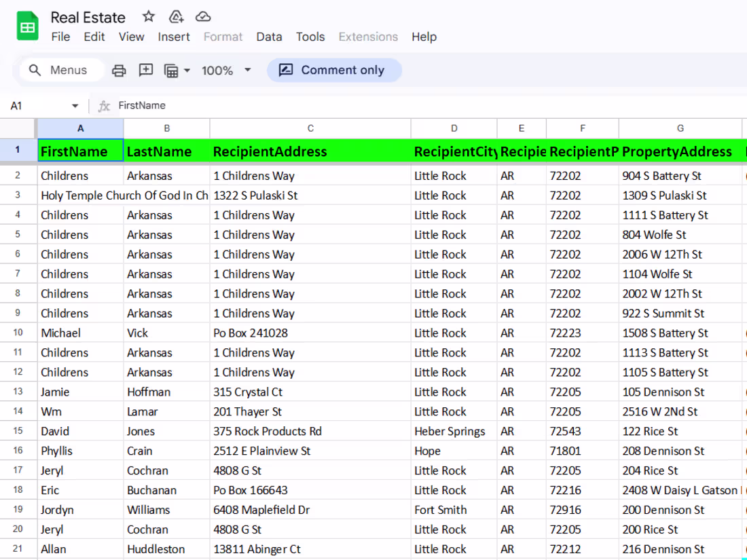Select column D header

(x=454, y=128)
